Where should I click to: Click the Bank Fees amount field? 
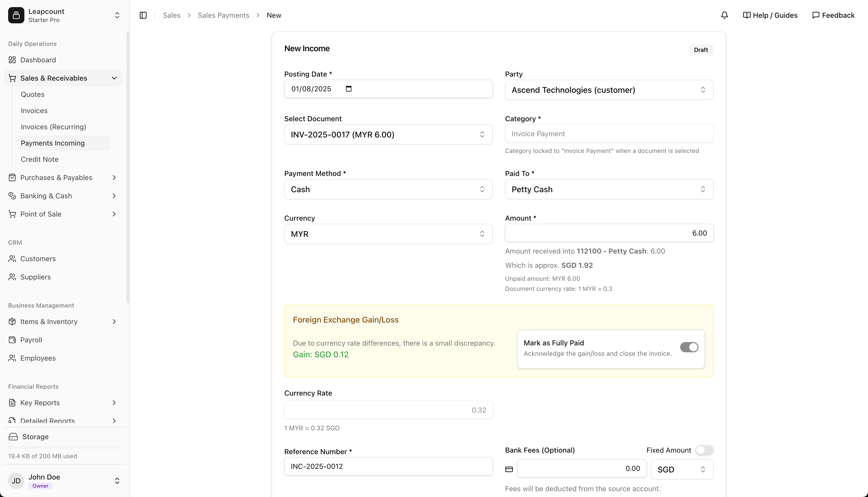click(x=582, y=468)
